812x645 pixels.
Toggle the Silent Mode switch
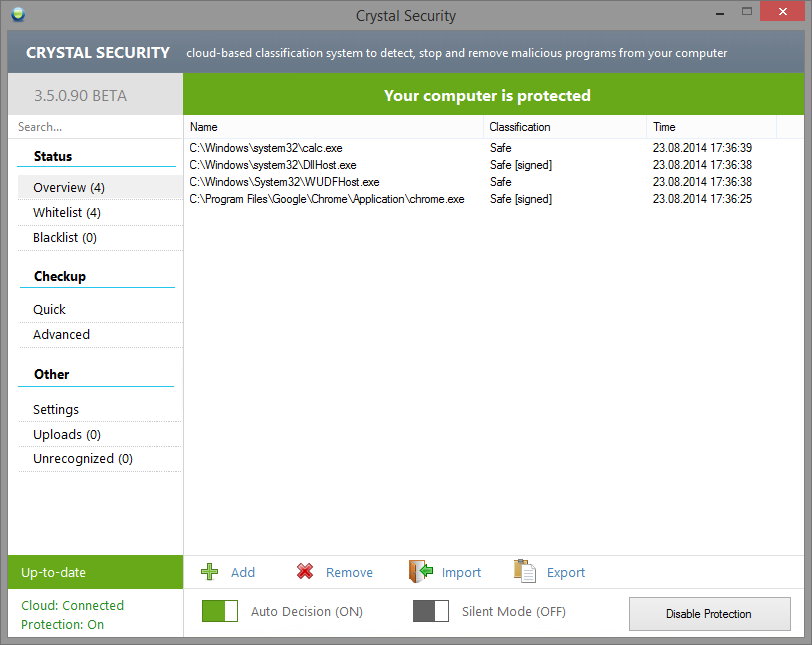point(431,611)
